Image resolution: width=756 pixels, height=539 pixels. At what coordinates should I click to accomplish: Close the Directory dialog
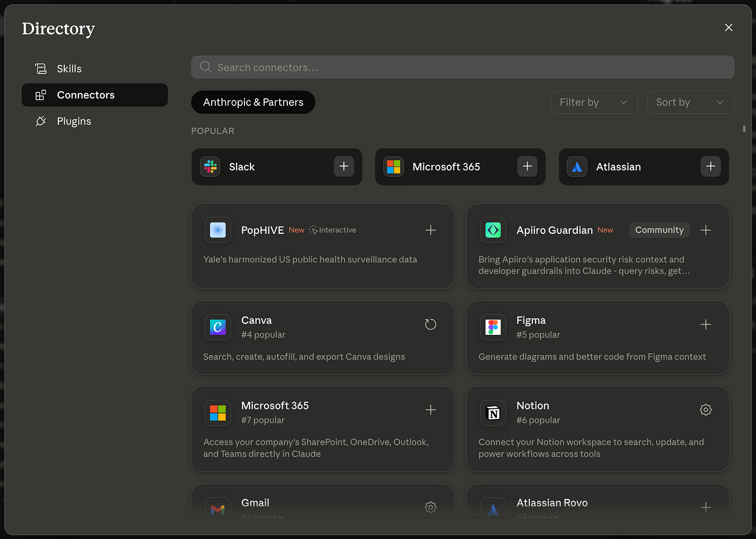[x=728, y=28]
